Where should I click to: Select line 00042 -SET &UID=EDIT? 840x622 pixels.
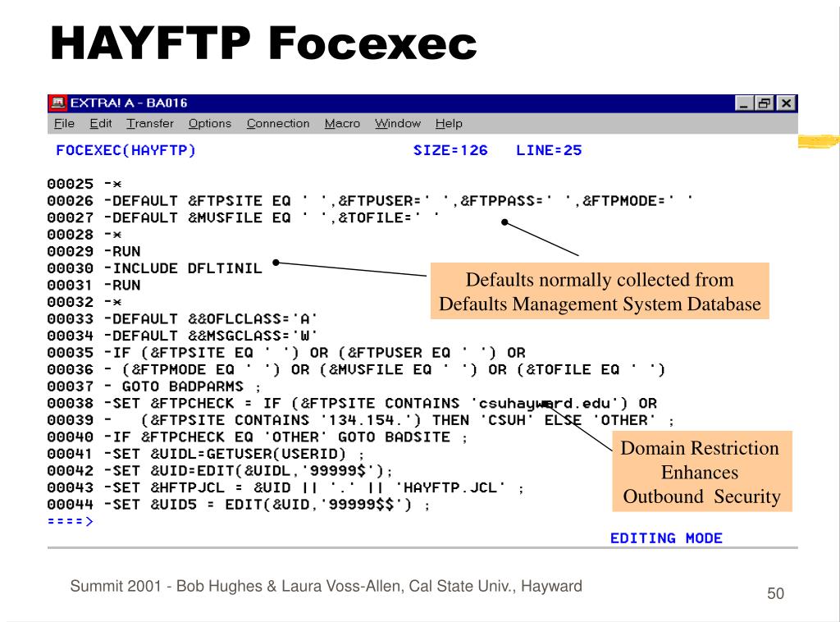220,471
